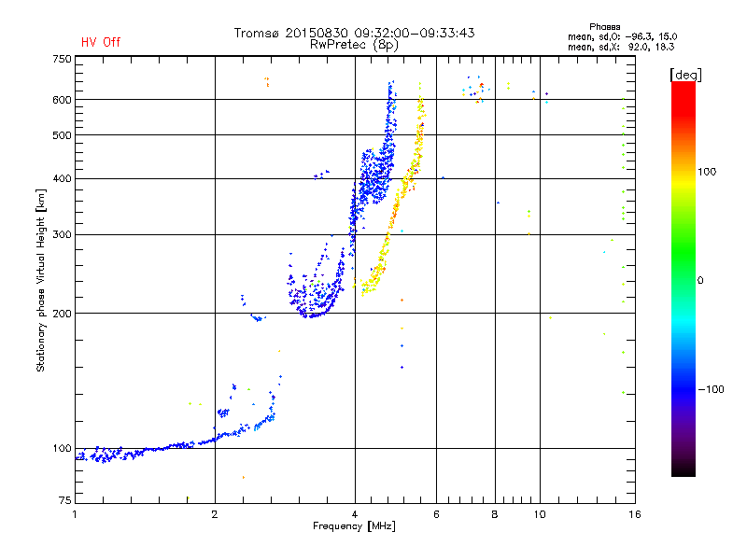The height and width of the screenshot is (560, 747).
Task: Click the colorbar label '0'
Action: point(700,281)
